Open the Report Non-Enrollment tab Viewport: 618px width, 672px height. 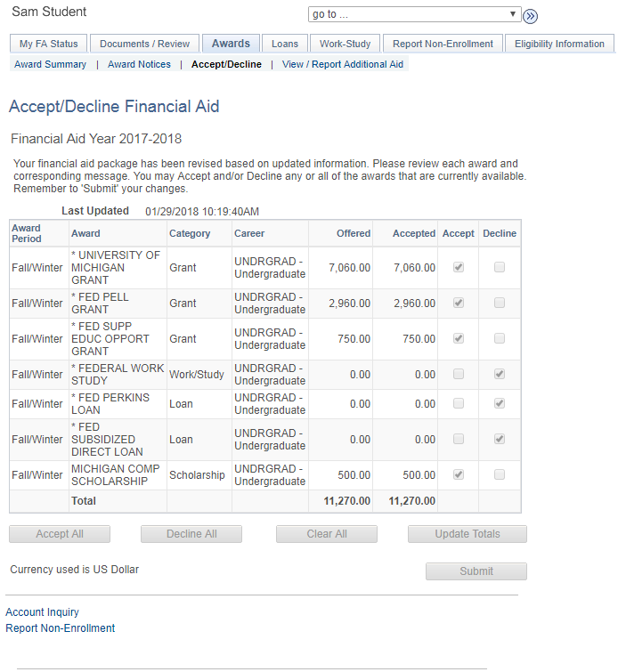pyautogui.click(x=443, y=44)
